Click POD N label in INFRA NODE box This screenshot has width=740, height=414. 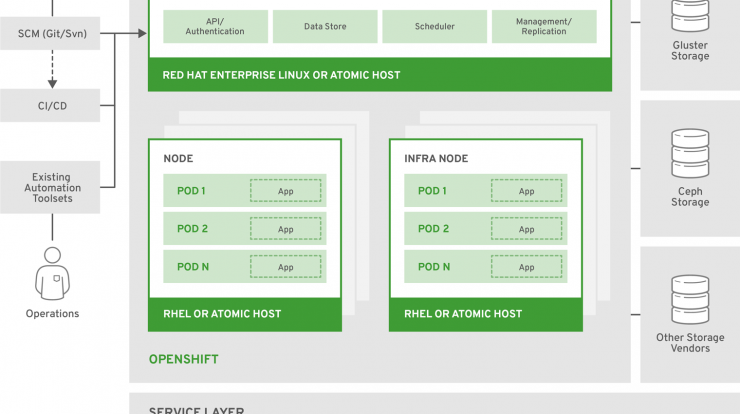434,267
